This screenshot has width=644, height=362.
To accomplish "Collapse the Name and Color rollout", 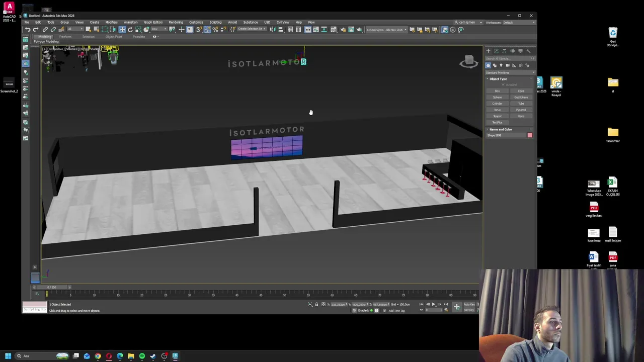I will [x=500, y=129].
